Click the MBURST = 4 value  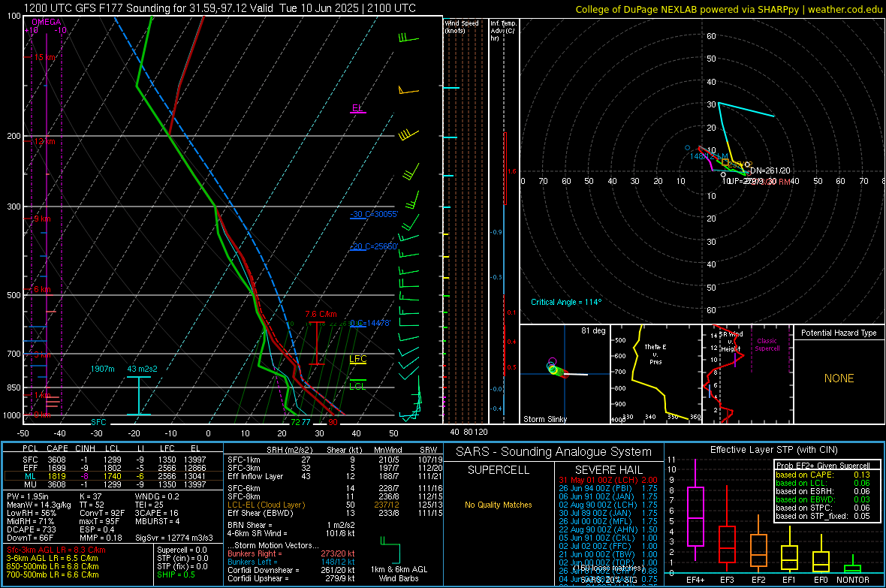pyautogui.click(x=157, y=521)
